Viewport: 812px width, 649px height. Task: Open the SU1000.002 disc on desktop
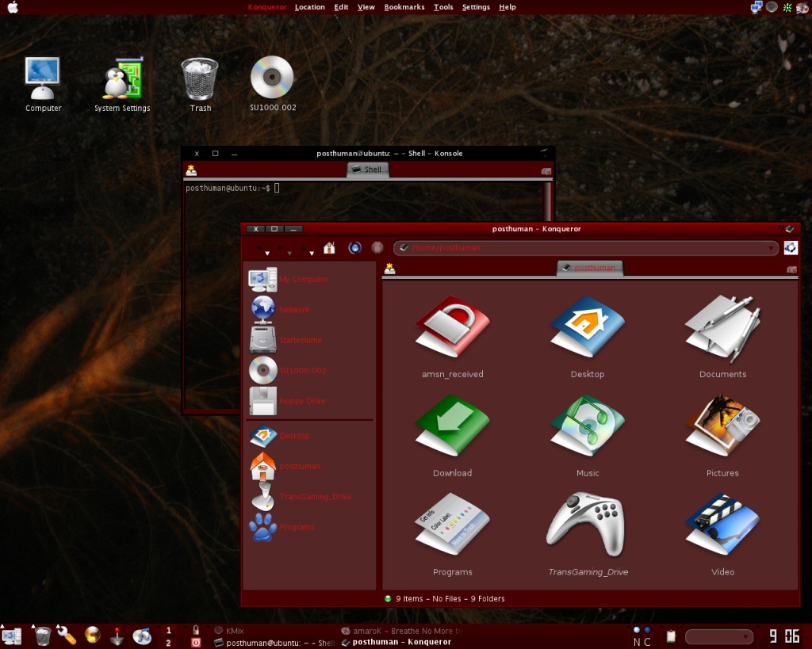pos(273,84)
